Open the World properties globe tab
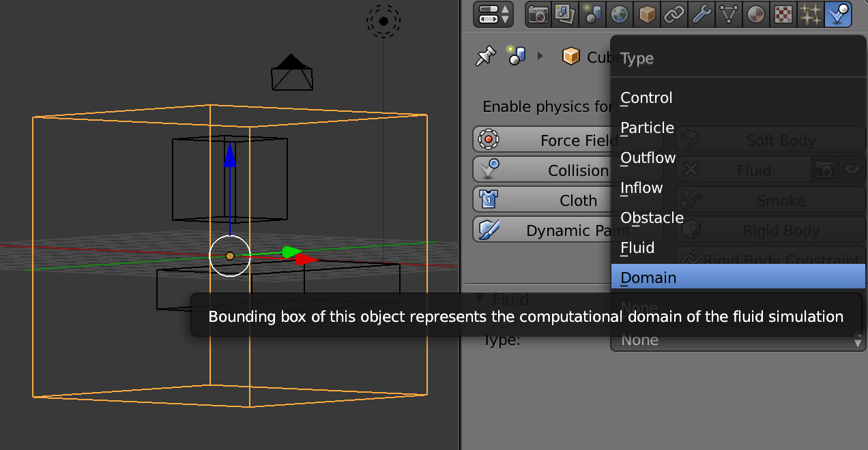 620,14
